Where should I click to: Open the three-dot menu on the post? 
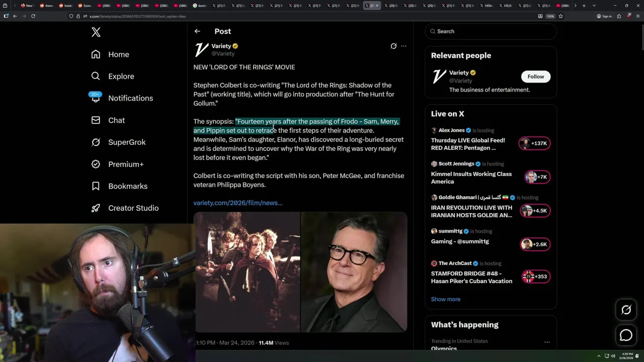pyautogui.click(x=404, y=46)
